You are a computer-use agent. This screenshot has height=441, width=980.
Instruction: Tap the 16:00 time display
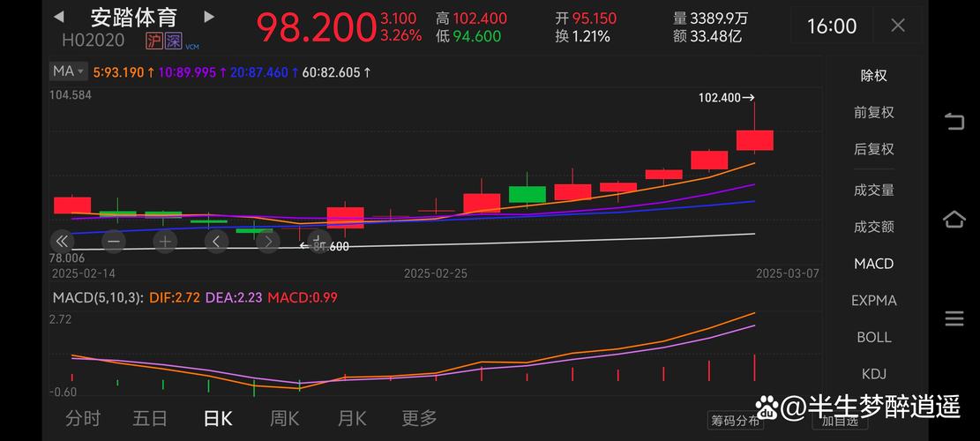click(x=831, y=26)
